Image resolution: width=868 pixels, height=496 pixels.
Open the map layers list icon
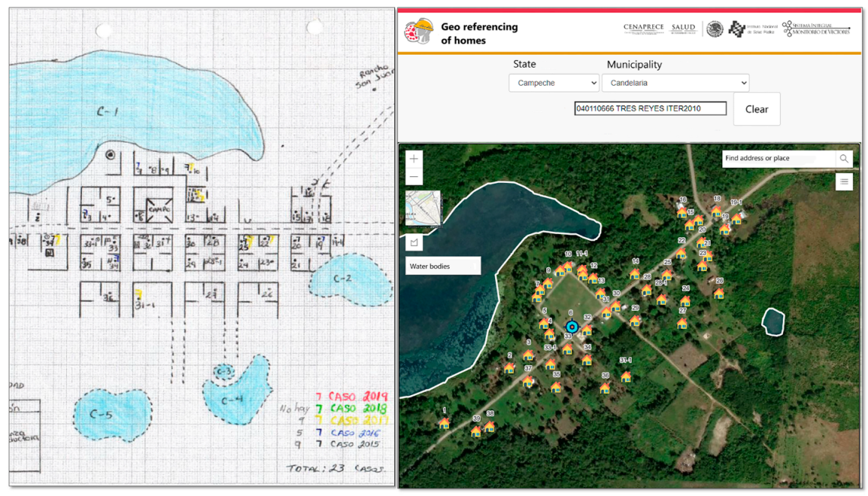point(844,182)
